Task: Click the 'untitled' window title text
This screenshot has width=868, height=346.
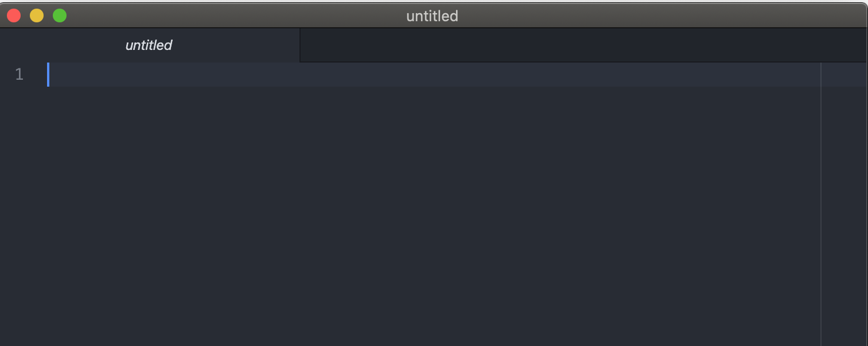Action: click(x=432, y=16)
